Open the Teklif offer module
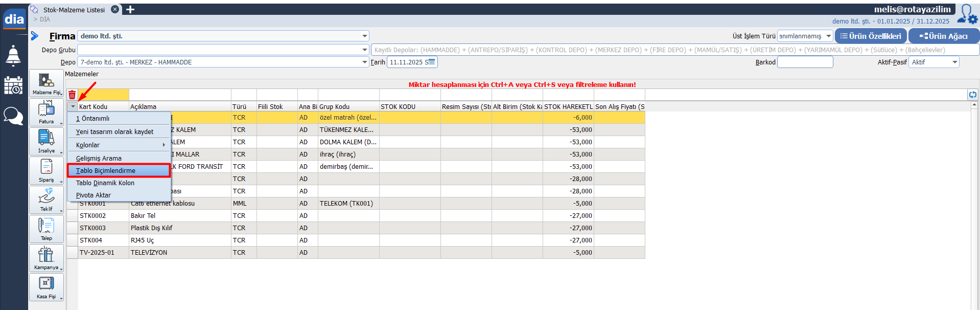 [46, 200]
